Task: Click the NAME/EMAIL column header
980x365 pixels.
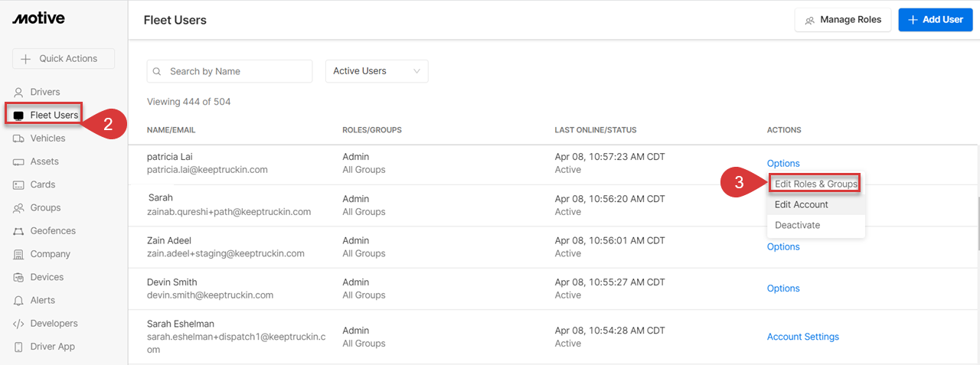Action: coord(171,130)
